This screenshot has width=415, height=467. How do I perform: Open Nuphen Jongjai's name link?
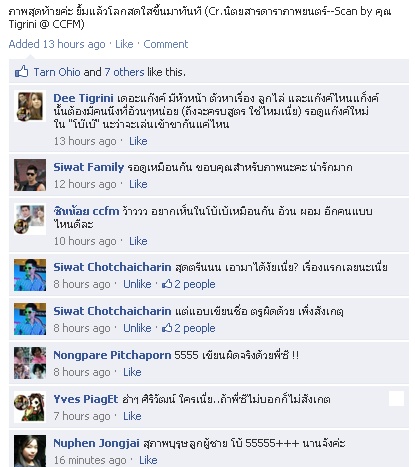click(96, 443)
